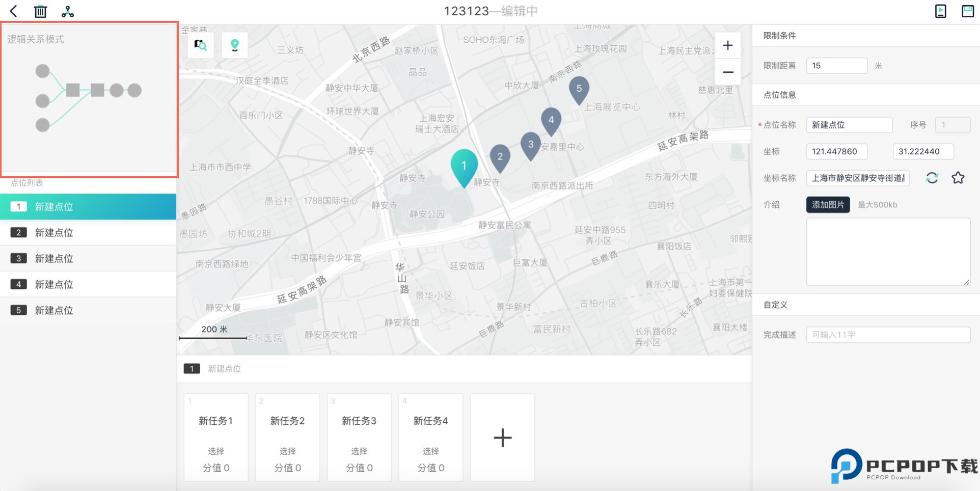Click the 完成描述 text field
Viewport: 980px width, 491px height.
tap(888, 335)
